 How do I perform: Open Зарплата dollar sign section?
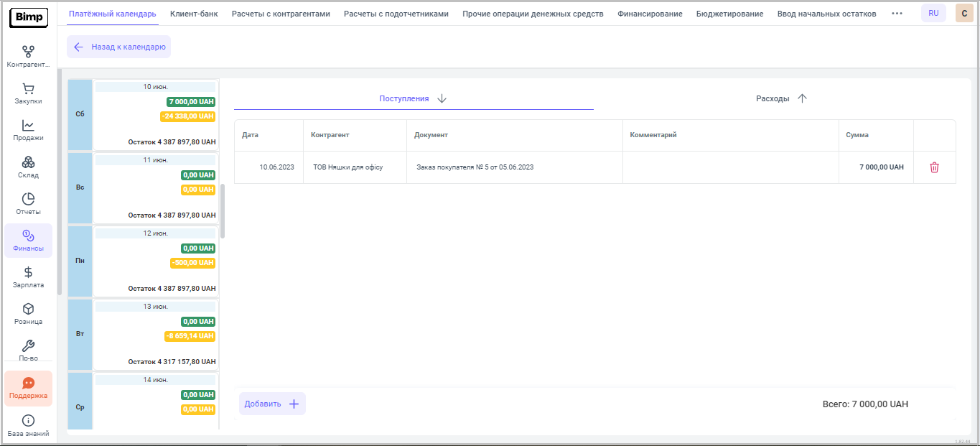(x=28, y=277)
